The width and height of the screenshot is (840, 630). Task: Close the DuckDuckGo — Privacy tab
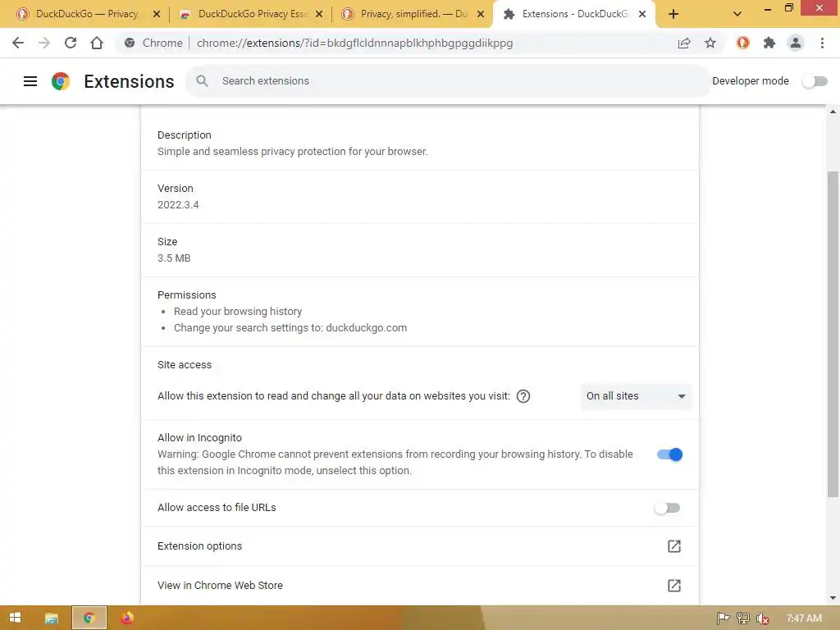pyautogui.click(x=157, y=14)
